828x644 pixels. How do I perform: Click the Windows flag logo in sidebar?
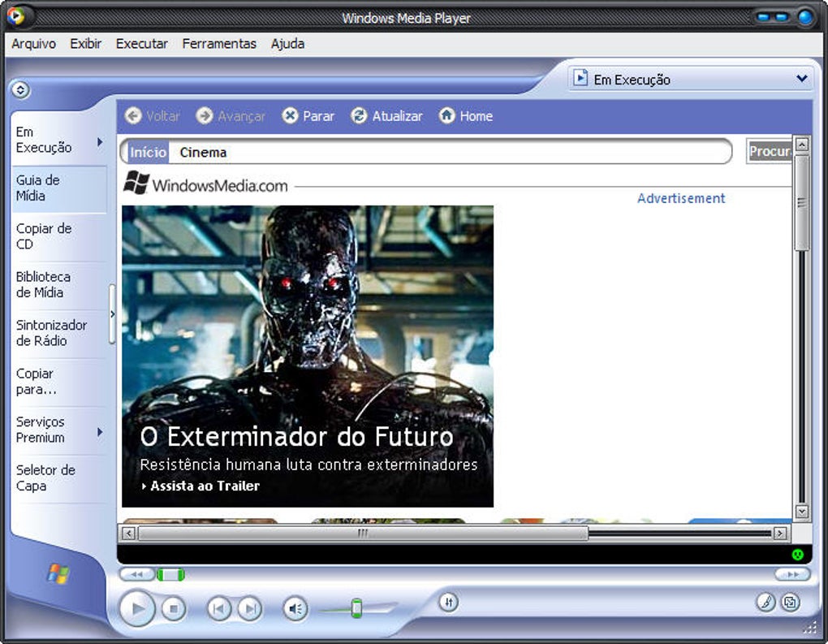pos(58,573)
